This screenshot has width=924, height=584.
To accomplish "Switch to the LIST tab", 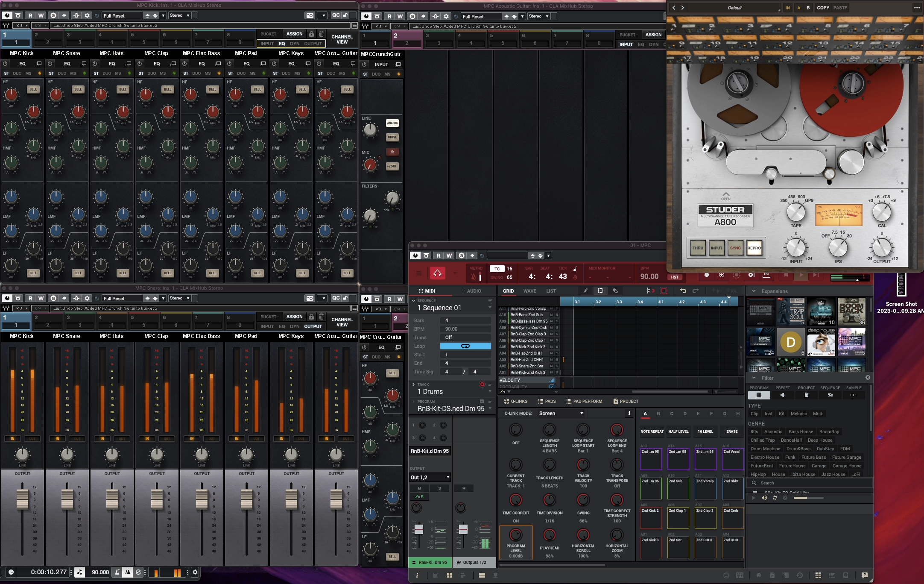I will click(551, 291).
